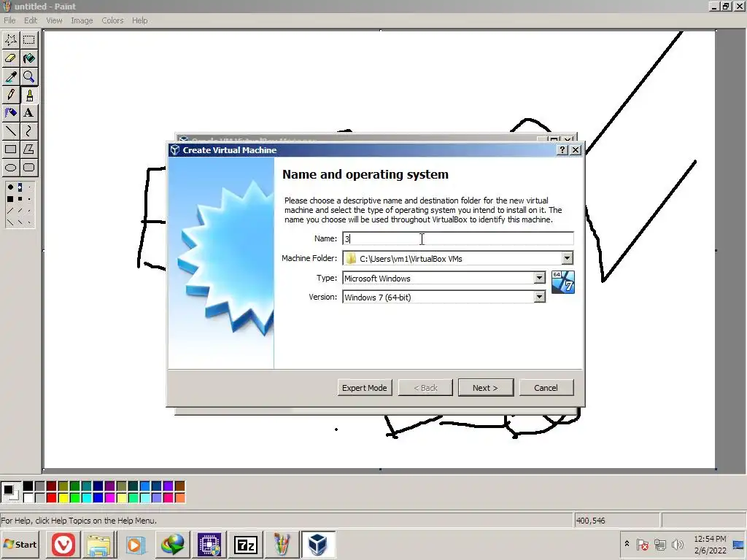Open the CPU-Z chip taskbar icon
This screenshot has height=560, width=747.
click(x=209, y=544)
